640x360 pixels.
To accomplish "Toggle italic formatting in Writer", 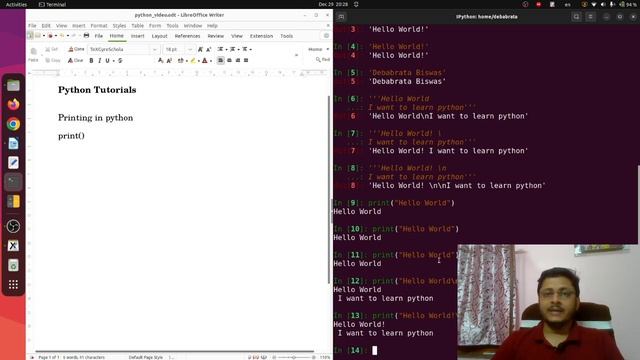I will pos(100,60).
